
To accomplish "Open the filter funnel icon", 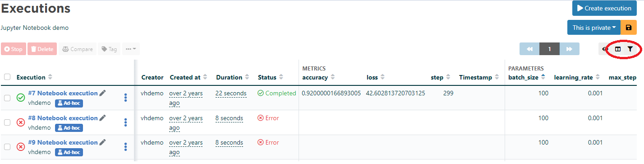I will [630, 49].
